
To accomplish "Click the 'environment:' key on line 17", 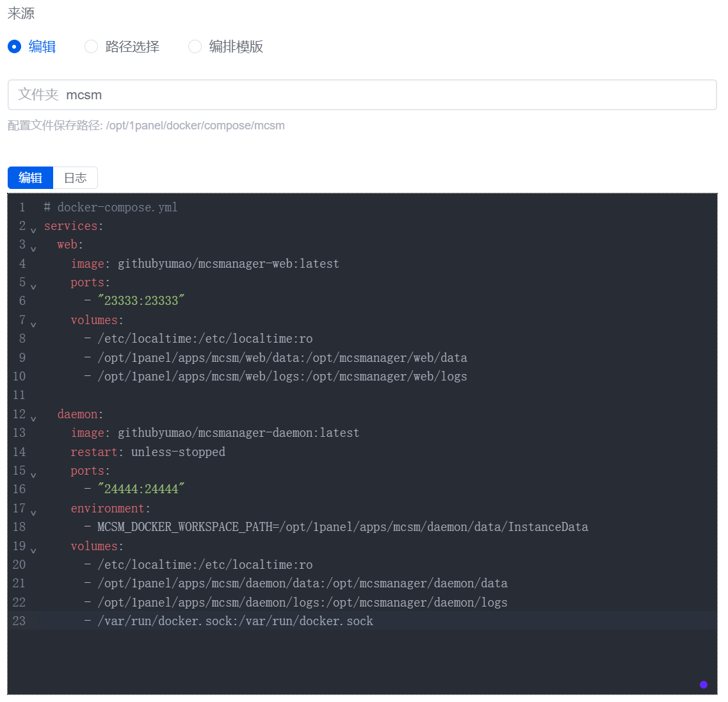I will tap(111, 509).
